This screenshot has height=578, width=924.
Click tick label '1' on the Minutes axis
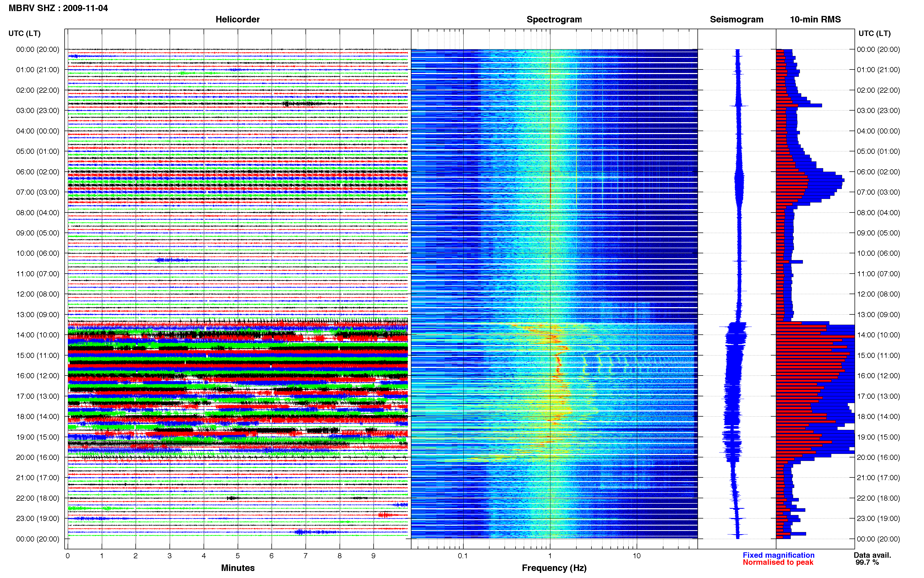102,556
